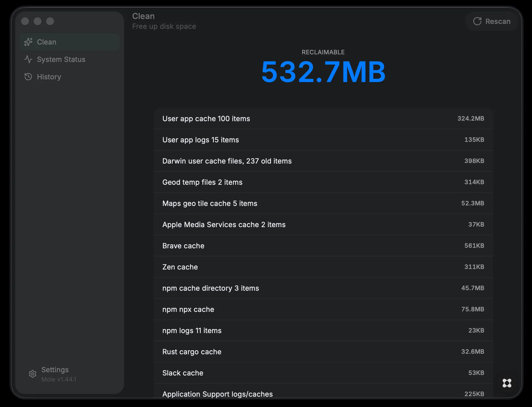Image resolution: width=532 pixels, height=407 pixels.
Task: Click the yellow minimize window button
Action: (x=38, y=21)
